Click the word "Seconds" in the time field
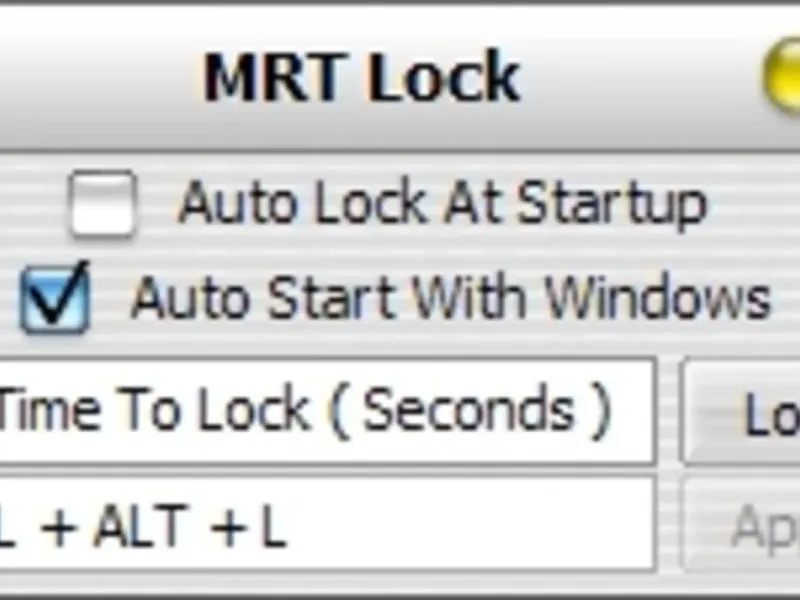Screen dimensions: 800x600 click(x=468, y=410)
